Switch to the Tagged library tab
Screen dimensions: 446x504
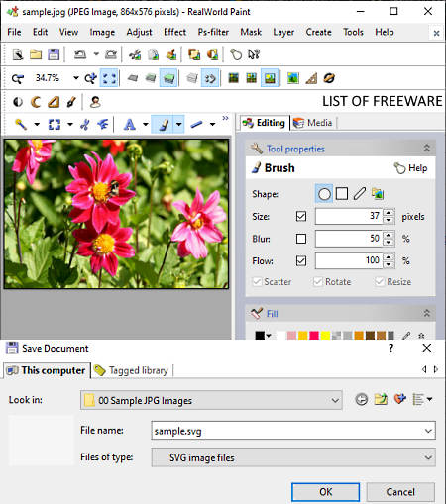pos(132,370)
